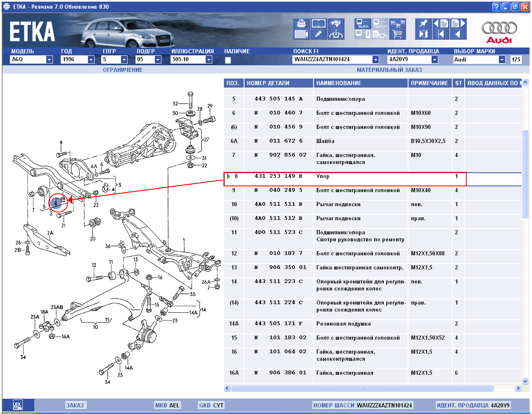Click the frame/fullscreen illustration icon
Image resolution: width=532 pixels, height=414 pixels.
[x=318, y=24]
